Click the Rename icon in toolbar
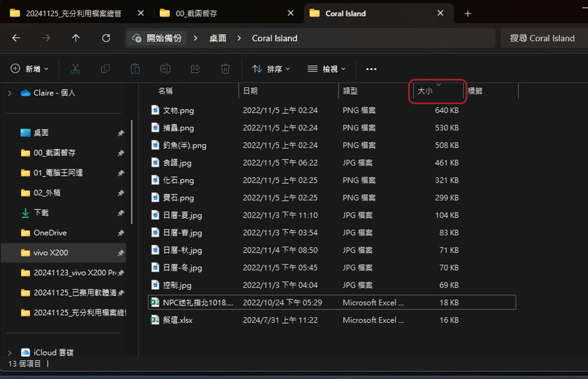Viewport: 588px width, 379px height. coord(165,69)
